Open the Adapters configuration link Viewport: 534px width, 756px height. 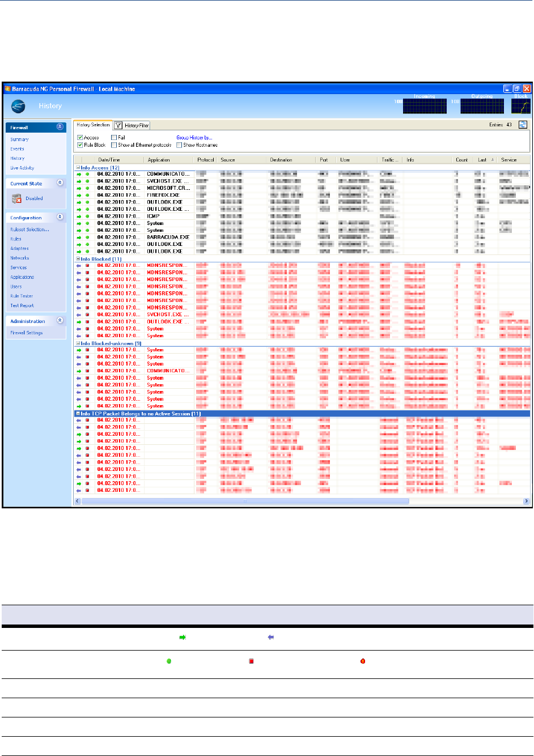[x=19, y=249]
